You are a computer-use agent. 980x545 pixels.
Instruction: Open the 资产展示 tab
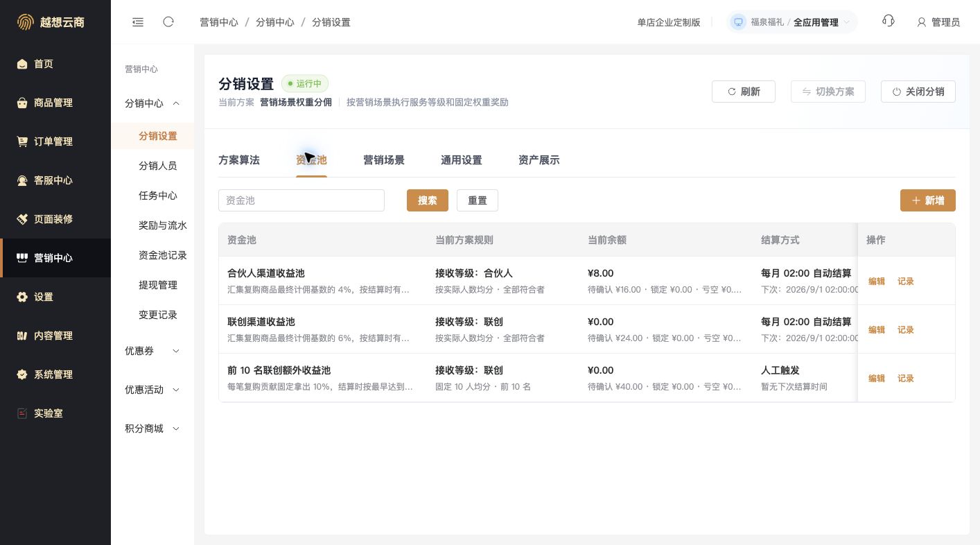[x=539, y=160]
